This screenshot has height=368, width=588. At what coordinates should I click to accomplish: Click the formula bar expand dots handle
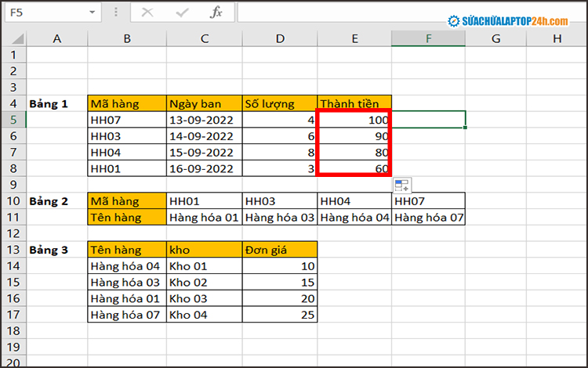point(116,13)
